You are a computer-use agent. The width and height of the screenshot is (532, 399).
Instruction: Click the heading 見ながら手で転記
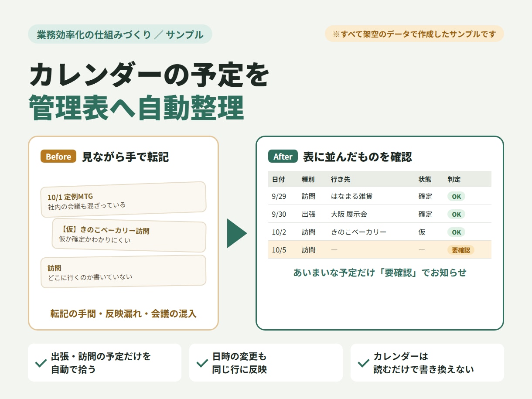pyautogui.click(x=126, y=157)
